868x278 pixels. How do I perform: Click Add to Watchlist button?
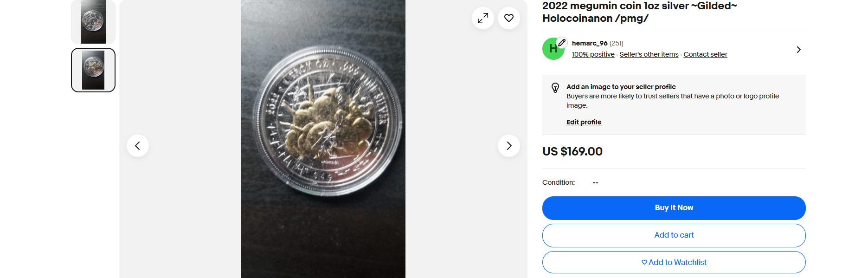pyautogui.click(x=674, y=262)
